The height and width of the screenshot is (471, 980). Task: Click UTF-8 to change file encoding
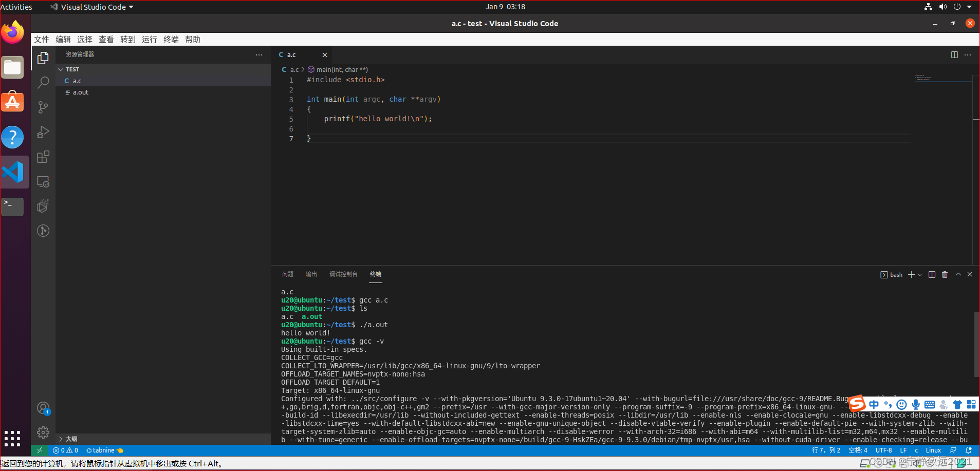883,450
